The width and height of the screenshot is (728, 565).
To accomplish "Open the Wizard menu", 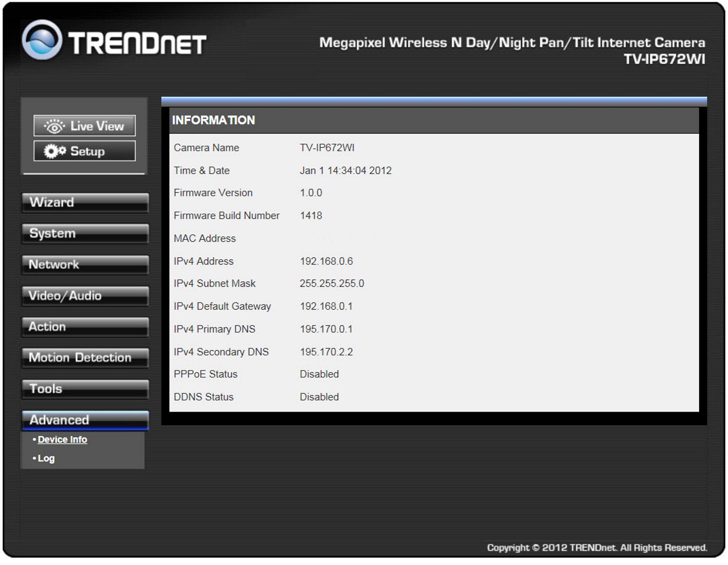I will click(85, 203).
